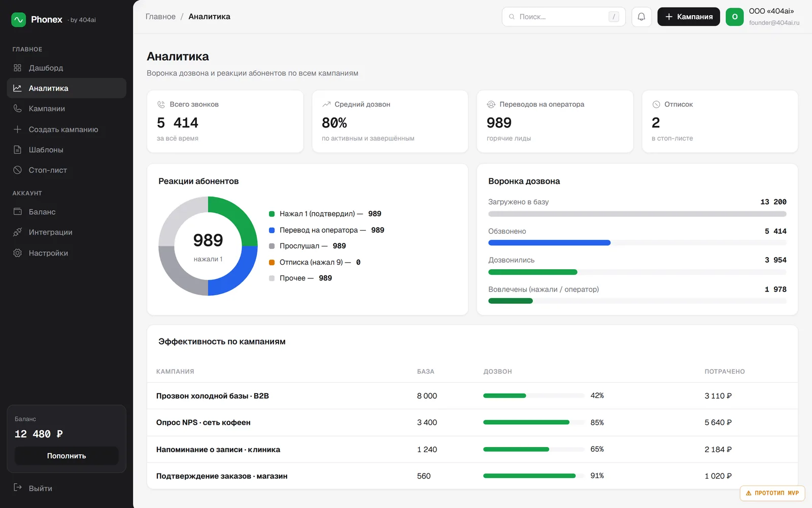Image resolution: width=812 pixels, height=508 pixels.
Task: Open notifications bell icon
Action: tap(641, 17)
